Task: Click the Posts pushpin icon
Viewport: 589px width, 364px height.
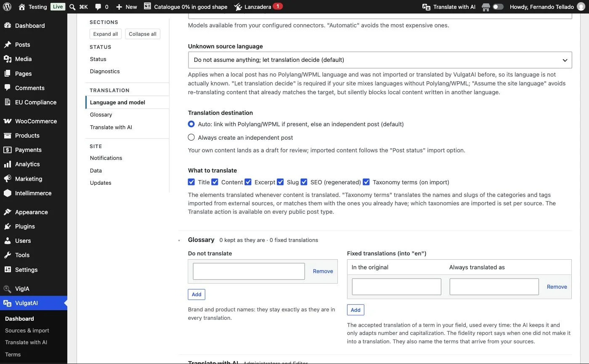Action: click(8, 45)
